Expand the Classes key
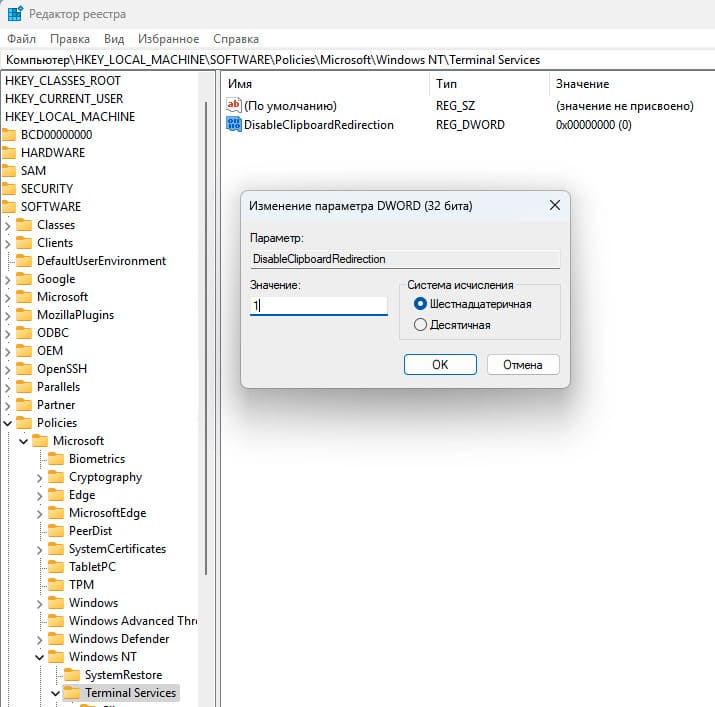715x707 pixels. click(x=8, y=225)
